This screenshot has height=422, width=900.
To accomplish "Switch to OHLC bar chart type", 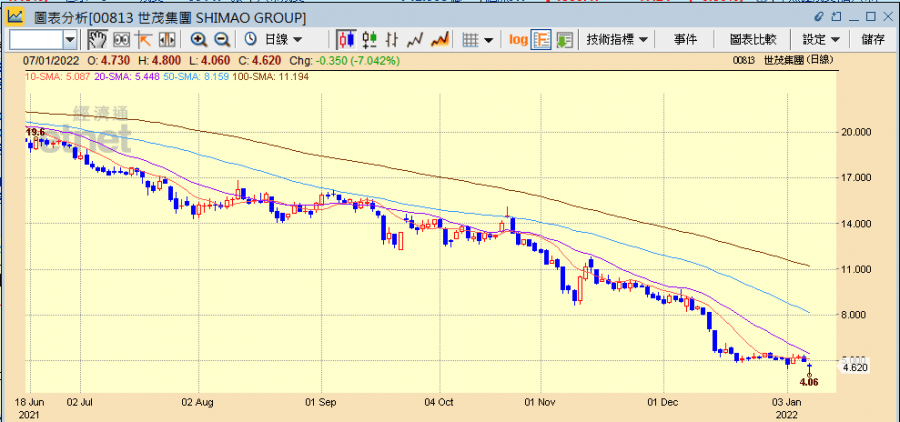I will (392, 40).
